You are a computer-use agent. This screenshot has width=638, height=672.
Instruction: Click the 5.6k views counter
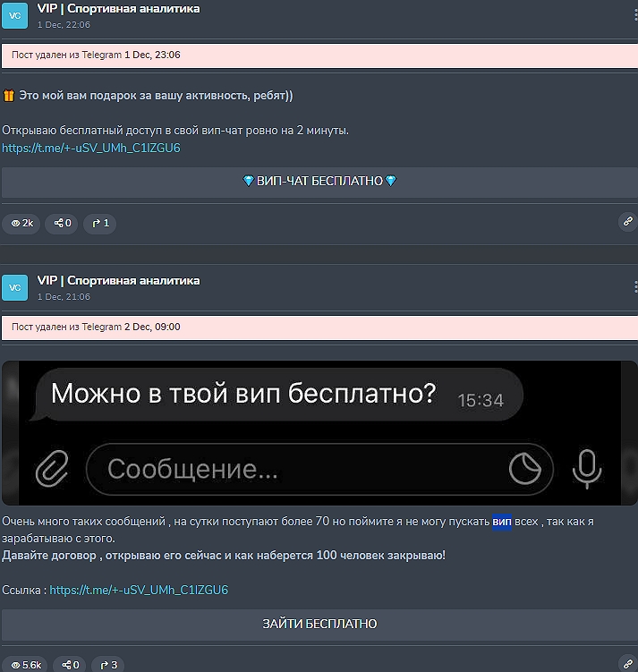coord(25,664)
